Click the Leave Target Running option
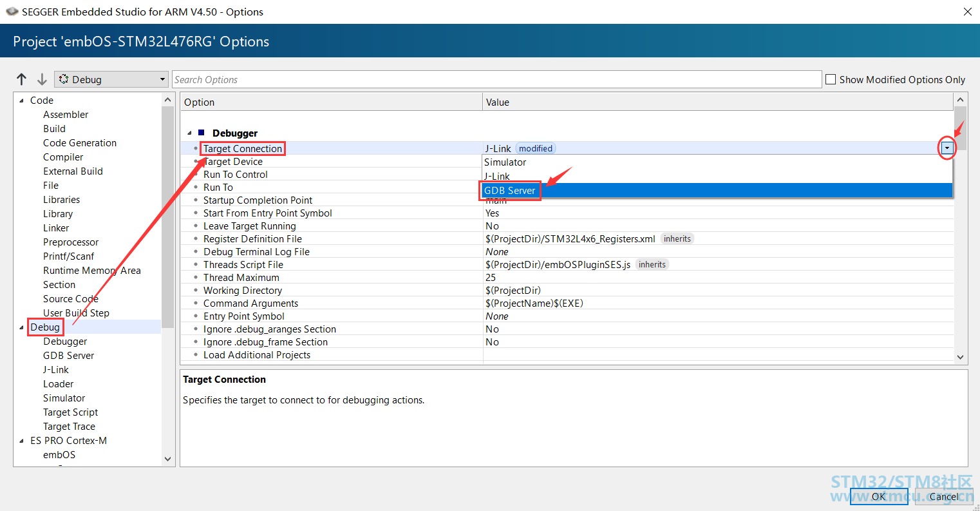 click(250, 226)
